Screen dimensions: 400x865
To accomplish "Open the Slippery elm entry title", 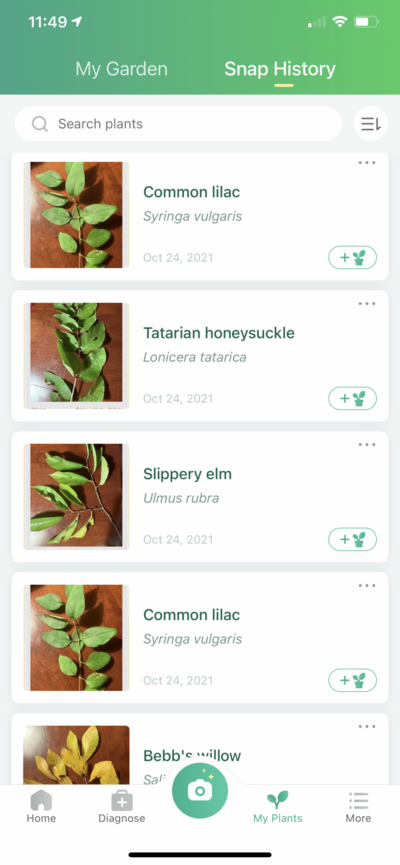I will (188, 474).
